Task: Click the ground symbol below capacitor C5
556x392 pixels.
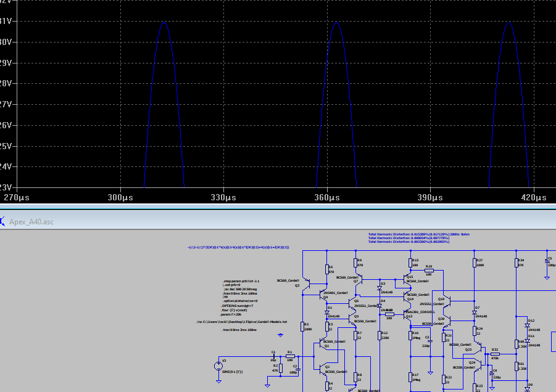Action: (547, 277)
